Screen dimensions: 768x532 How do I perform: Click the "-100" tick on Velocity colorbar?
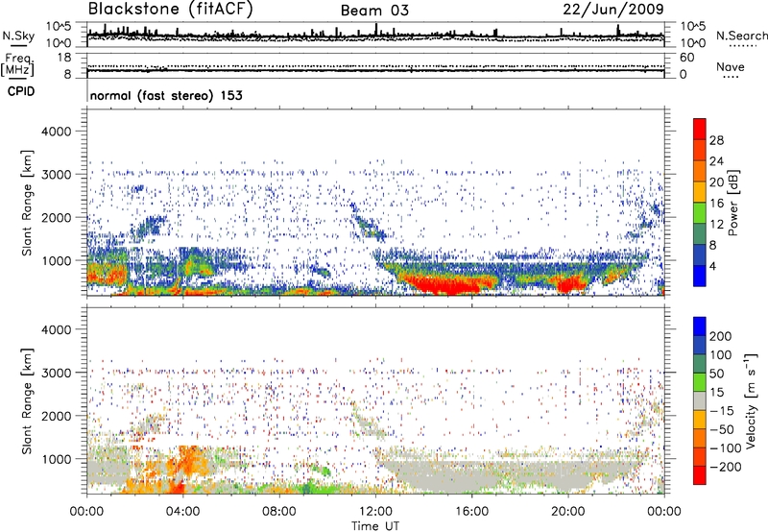(x=726, y=448)
